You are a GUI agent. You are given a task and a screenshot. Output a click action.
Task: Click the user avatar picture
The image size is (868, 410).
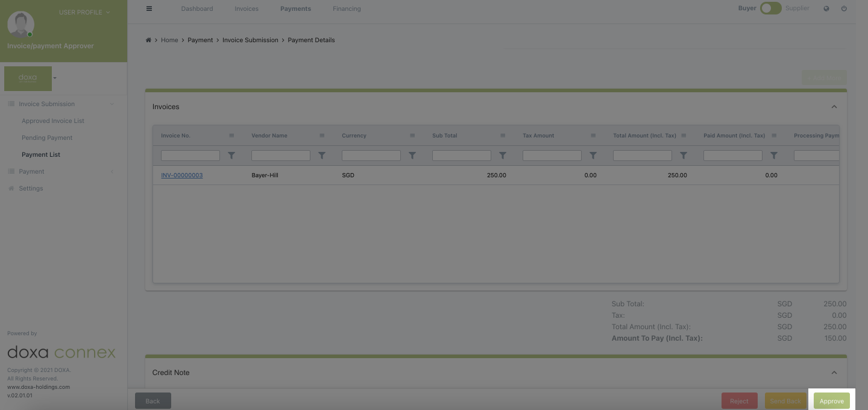click(20, 24)
